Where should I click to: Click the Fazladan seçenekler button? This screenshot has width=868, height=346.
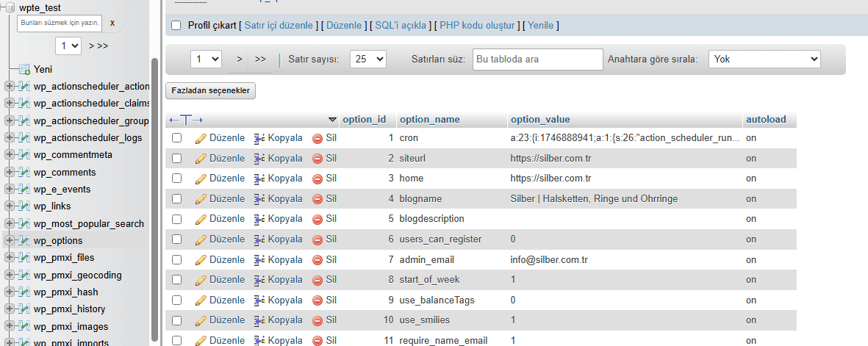tap(211, 90)
